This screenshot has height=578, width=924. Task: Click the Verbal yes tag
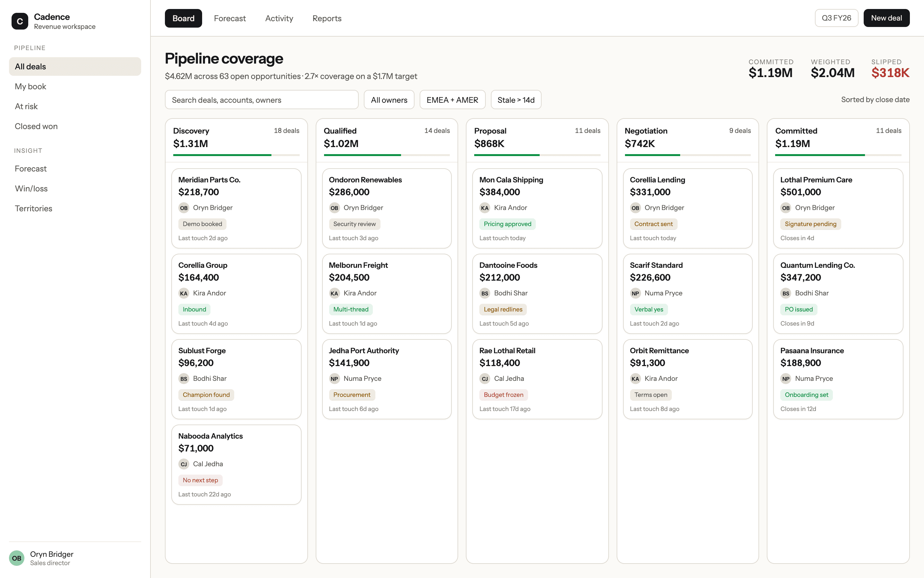click(649, 309)
